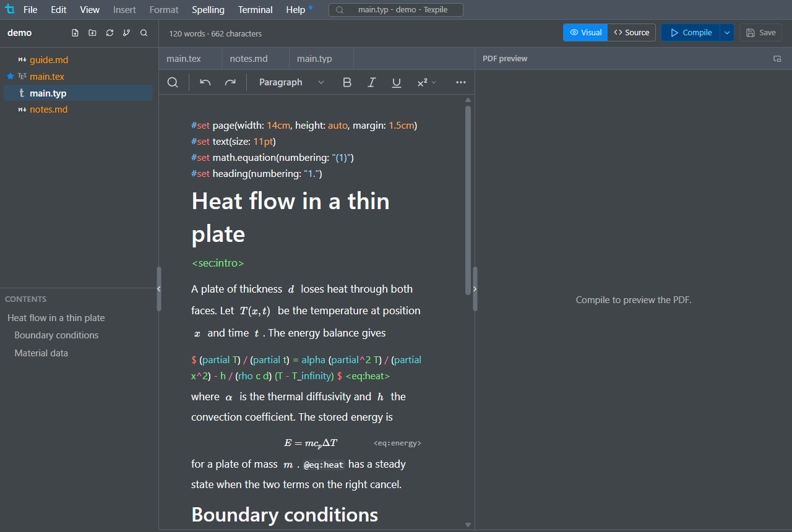Apply underline formatting
Screen dimensions: 792x532
click(397, 82)
